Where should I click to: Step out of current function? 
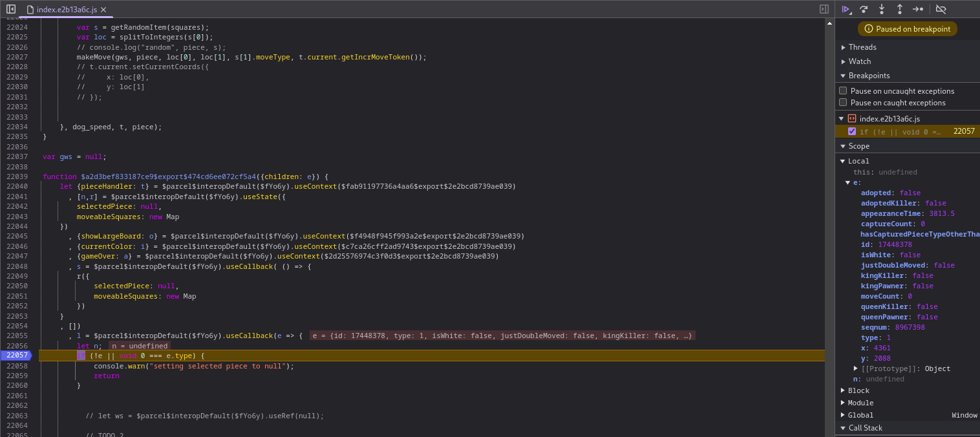[x=899, y=9]
